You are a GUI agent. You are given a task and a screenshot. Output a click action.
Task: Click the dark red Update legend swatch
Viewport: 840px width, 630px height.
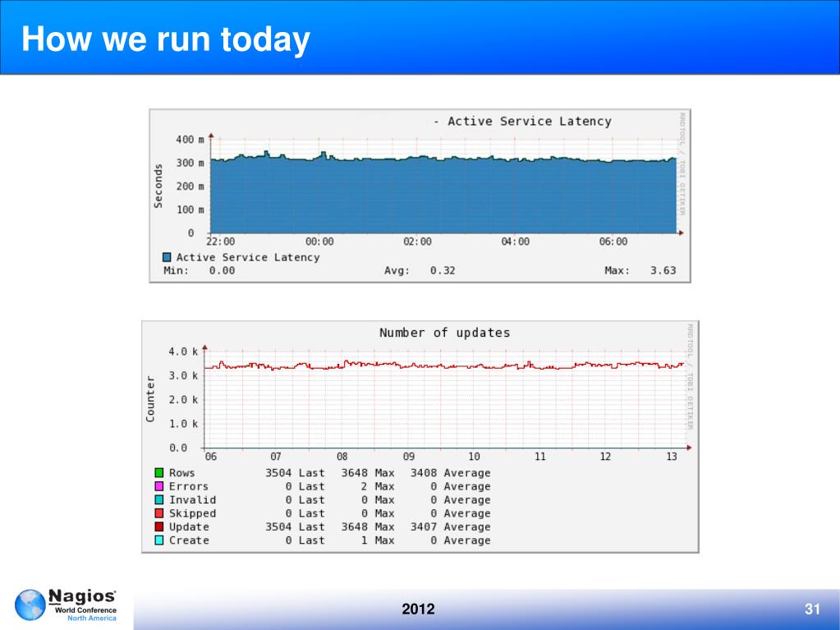[x=159, y=527]
